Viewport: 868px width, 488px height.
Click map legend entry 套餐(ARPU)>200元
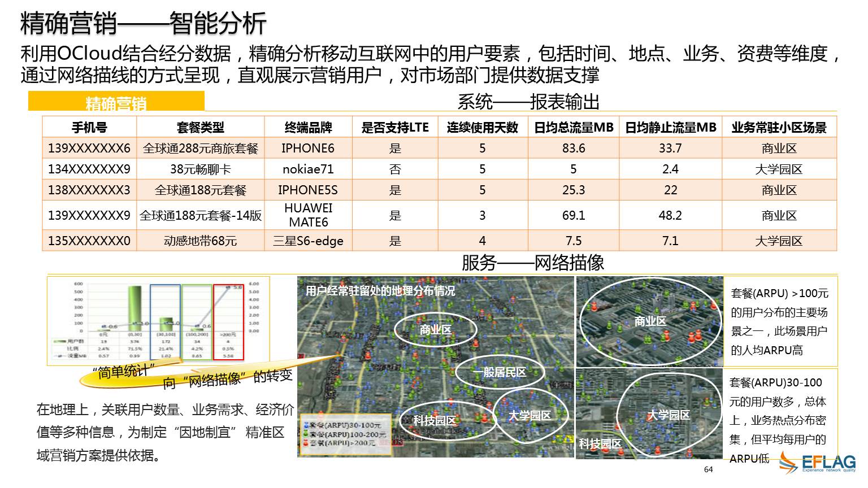pyautogui.click(x=339, y=443)
